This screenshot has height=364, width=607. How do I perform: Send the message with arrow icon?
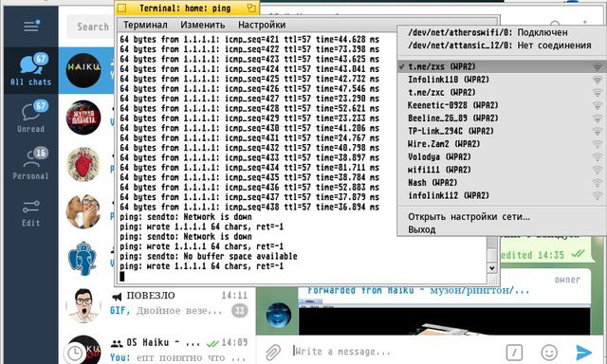(583, 352)
